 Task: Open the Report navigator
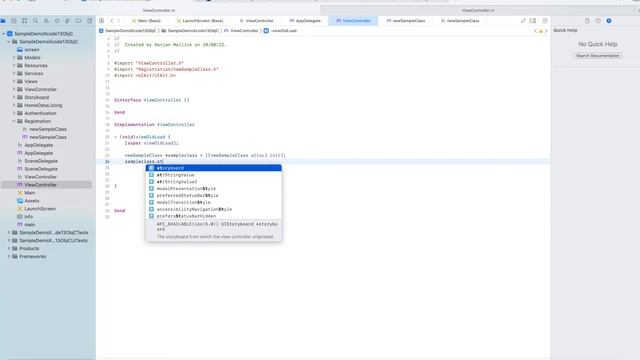(89, 20)
